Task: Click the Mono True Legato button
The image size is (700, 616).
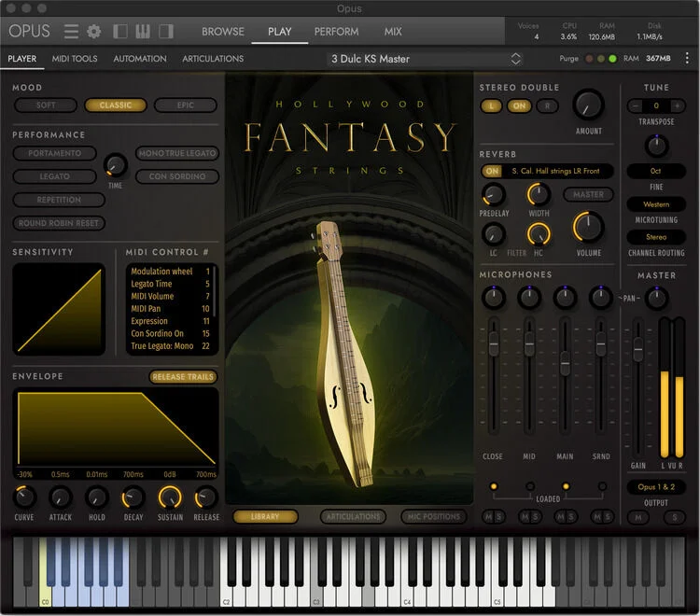Action: click(x=177, y=153)
